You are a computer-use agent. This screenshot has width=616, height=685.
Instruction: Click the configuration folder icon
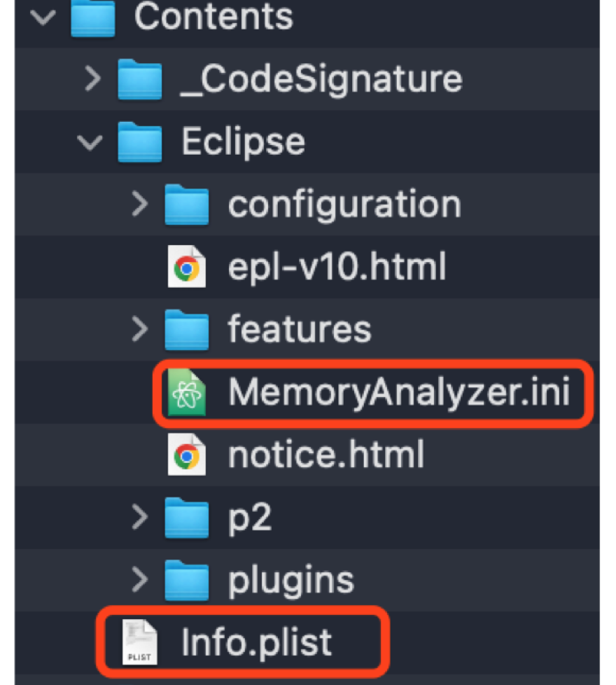pos(187,205)
